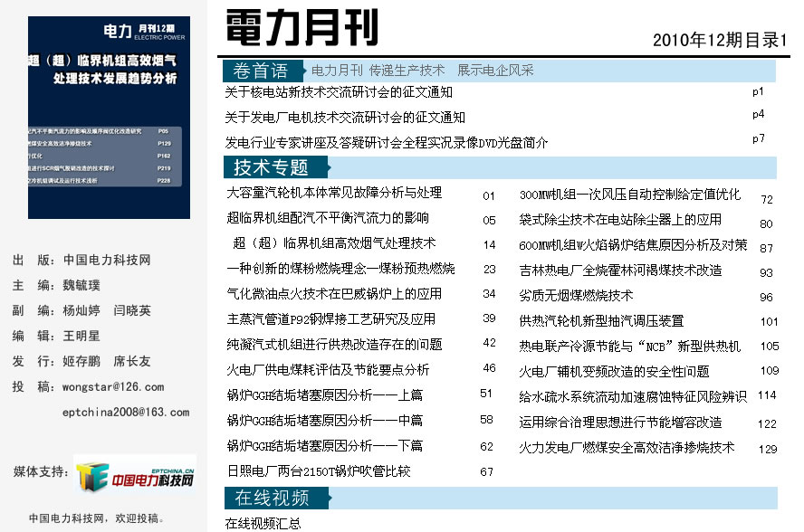The height and width of the screenshot is (532, 804).
Task: Click the slogan 电力月刊 传递生产技术 展示电企风采
Action: tap(423, 71)
